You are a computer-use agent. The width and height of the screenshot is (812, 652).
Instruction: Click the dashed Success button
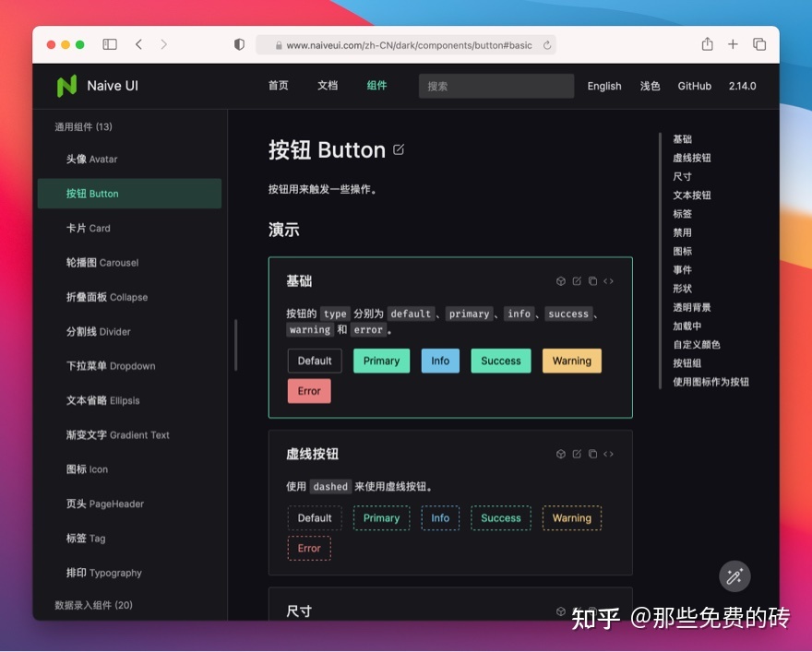coord(501,518)
